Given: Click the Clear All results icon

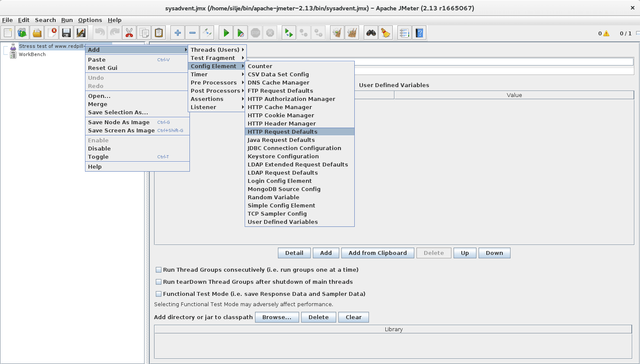Looking at the screenshot, I should (x=352, y=33).
